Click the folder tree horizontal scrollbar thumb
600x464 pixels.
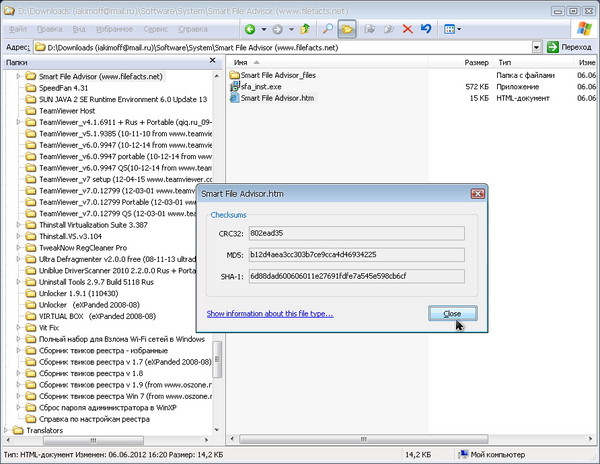click(93, 440)
